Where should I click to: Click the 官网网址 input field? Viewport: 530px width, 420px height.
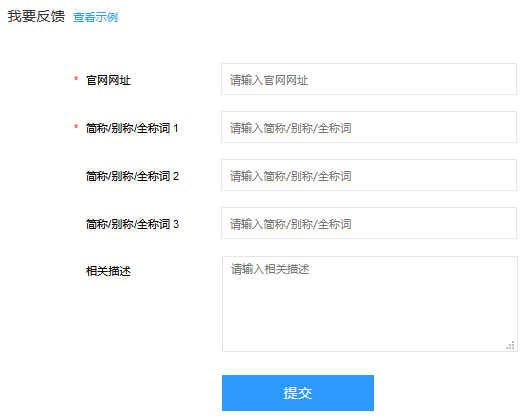[x=369, y=79]
